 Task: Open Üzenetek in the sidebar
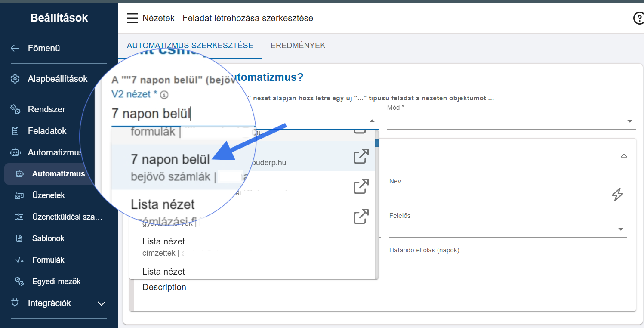pyautogui.click(x=48, y=195)
